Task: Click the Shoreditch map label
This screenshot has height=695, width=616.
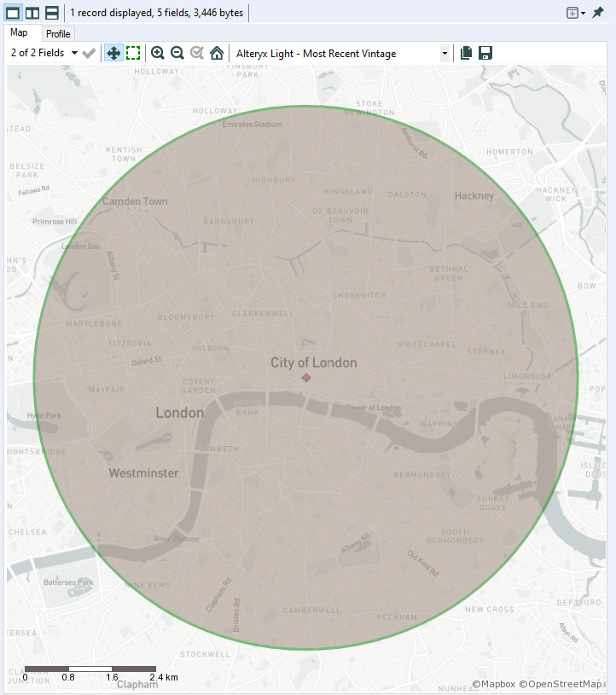Action: pyautogui.click(x=359, y=296)
